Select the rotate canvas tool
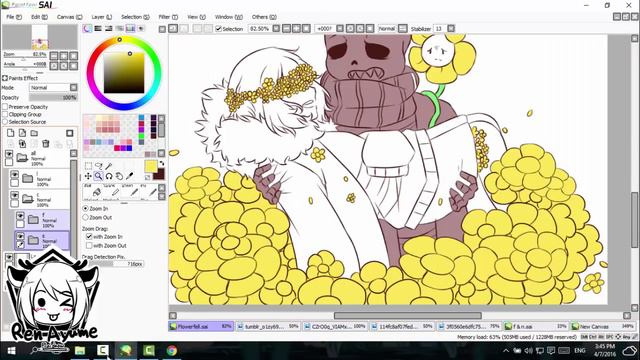Viewport: 640px width, 360px height. [x=109, y=176]
